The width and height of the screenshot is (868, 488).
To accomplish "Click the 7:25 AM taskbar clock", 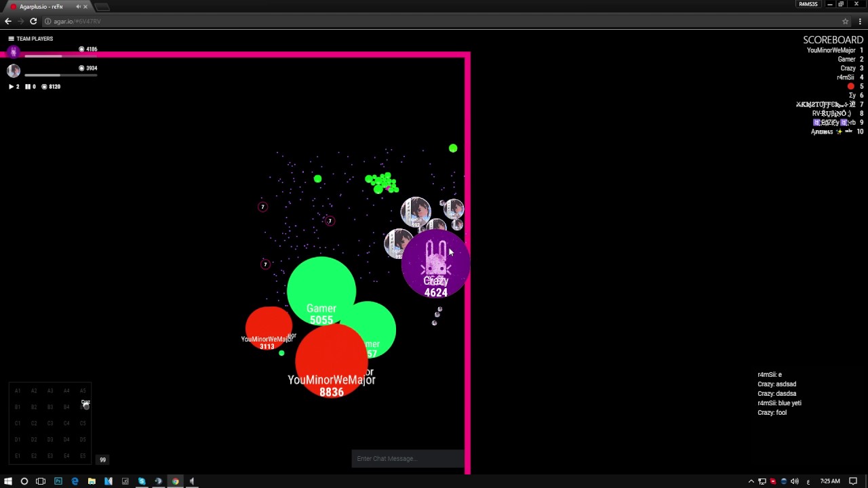I will (x=830, y=481).
